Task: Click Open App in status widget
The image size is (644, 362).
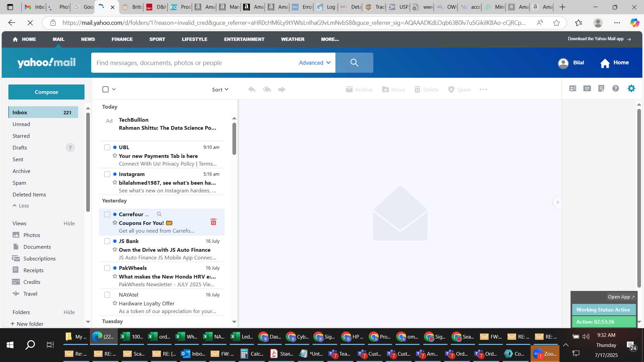Action: pos(621,297)
